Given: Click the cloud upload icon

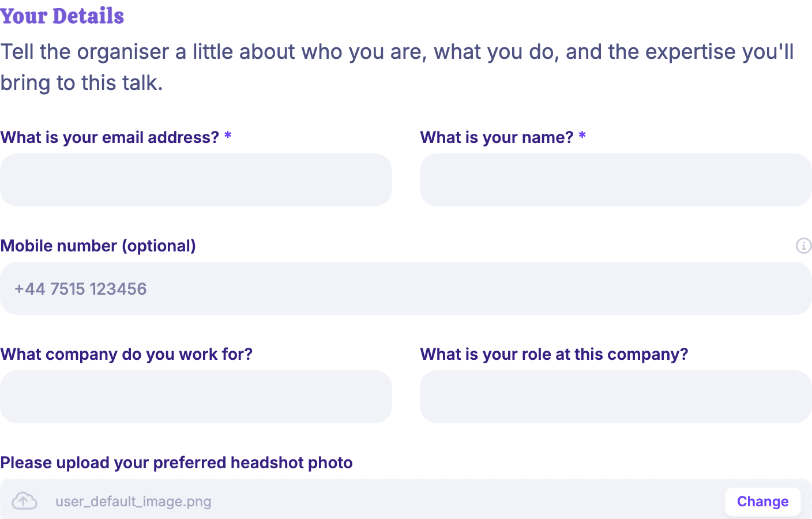Looking at the screenshot, I should [x=25, y=501].
